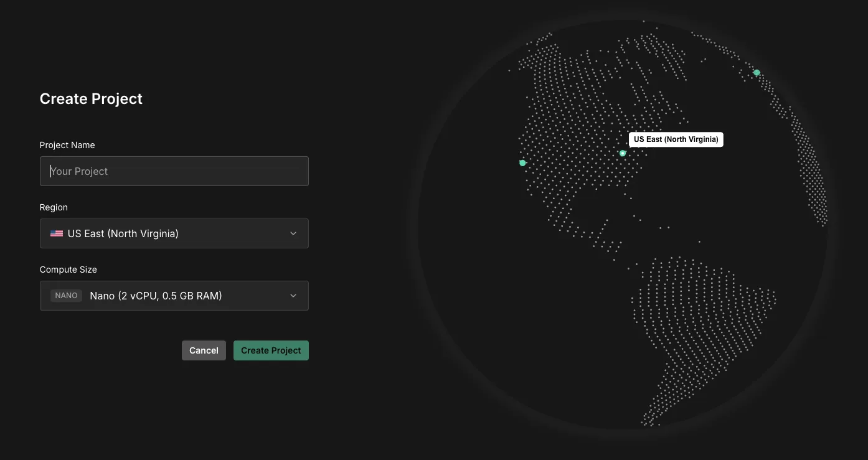The image size is (868, 460).
Task: Open the Region dropdown
Action: (174, 233)
